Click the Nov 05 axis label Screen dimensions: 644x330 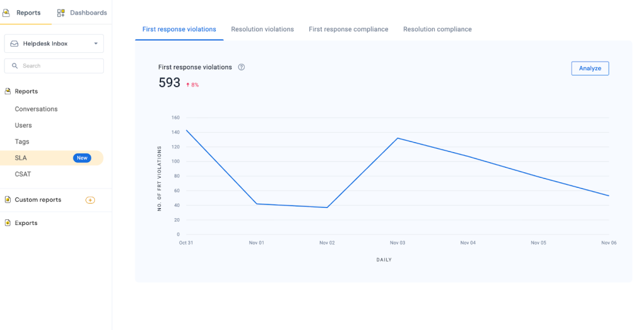(x=538, y=243)
